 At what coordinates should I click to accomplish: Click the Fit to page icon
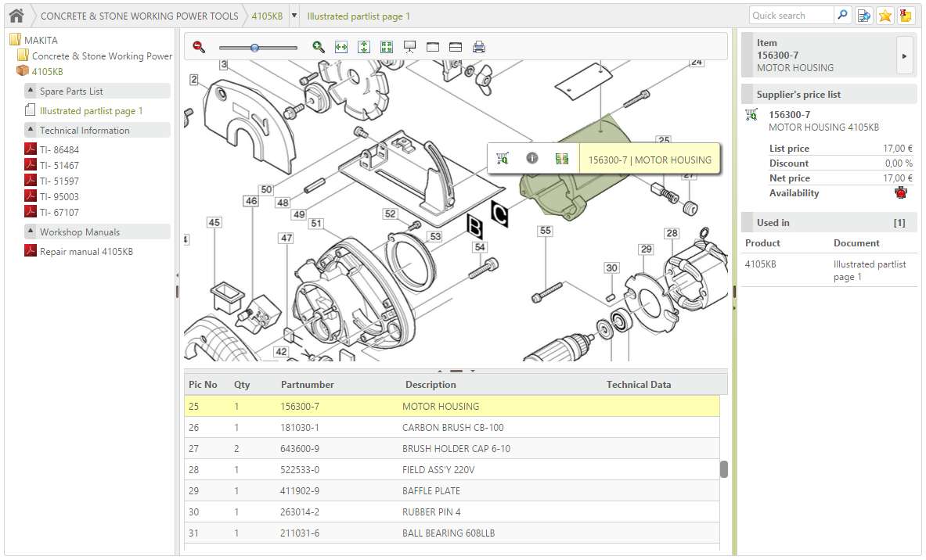[386, 47]
